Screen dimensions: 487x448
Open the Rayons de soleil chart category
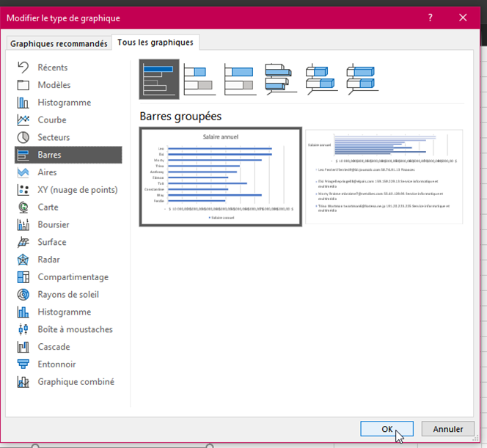point(67,295)
